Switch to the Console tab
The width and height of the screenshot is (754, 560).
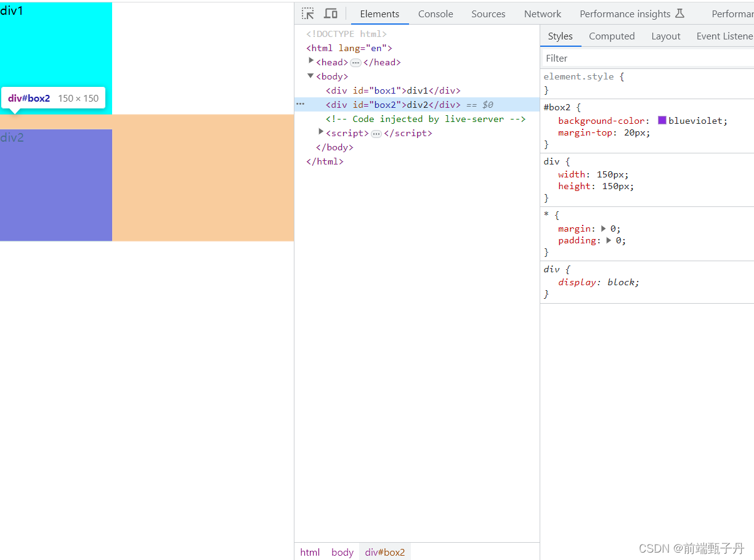pyautogui.click(x=436, y=14)
